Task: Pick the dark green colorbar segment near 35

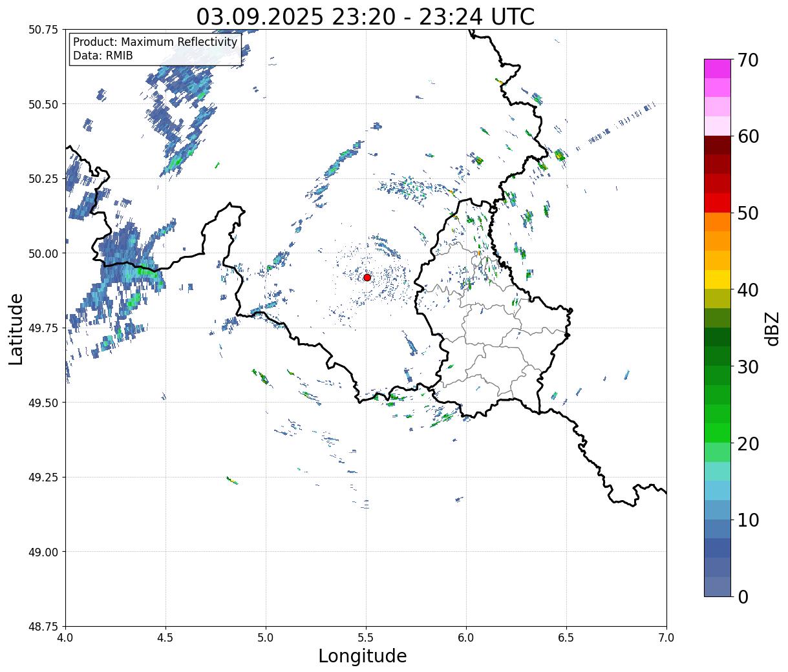Action: pyautogui.click(x=718, y=337)
